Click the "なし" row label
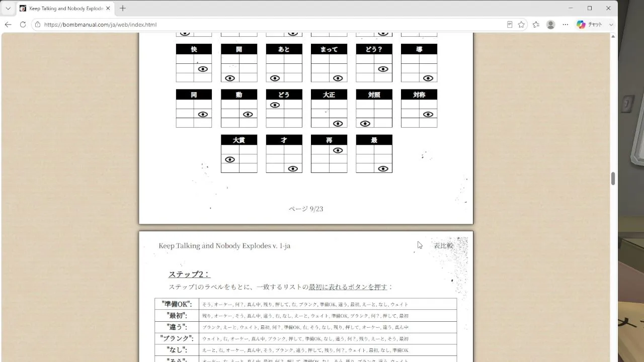 (177, 350)
